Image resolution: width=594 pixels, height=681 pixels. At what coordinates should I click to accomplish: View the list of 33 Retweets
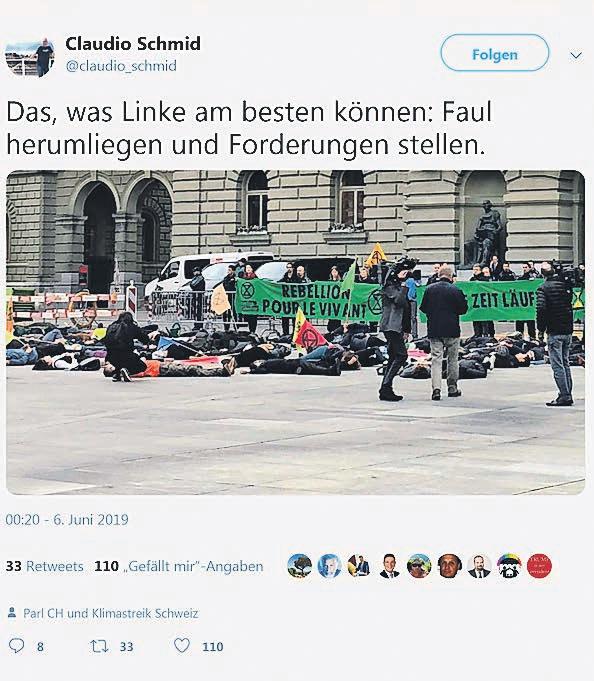pyautogui.click(x=45, y=566)
